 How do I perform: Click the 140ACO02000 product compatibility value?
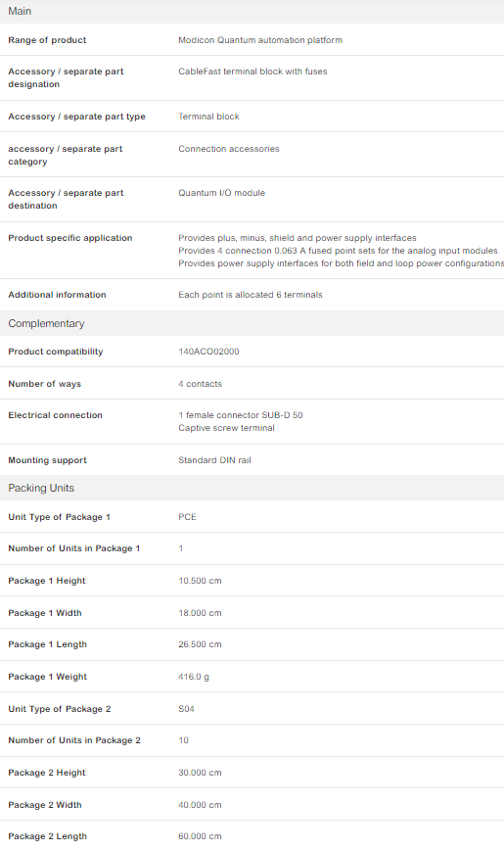tap(208, 352)
